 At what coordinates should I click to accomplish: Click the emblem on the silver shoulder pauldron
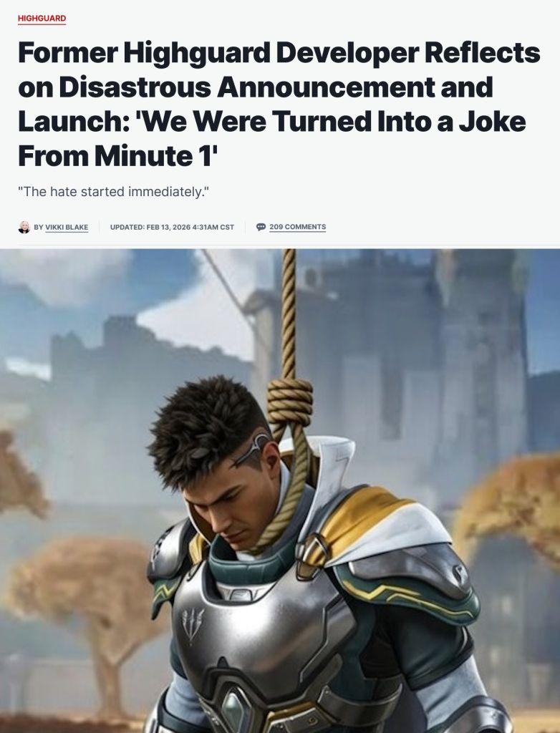458,574
